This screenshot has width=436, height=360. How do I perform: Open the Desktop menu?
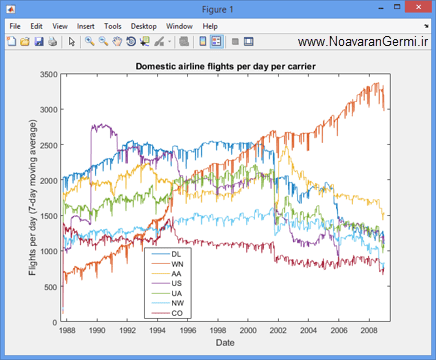click(144, 26)
